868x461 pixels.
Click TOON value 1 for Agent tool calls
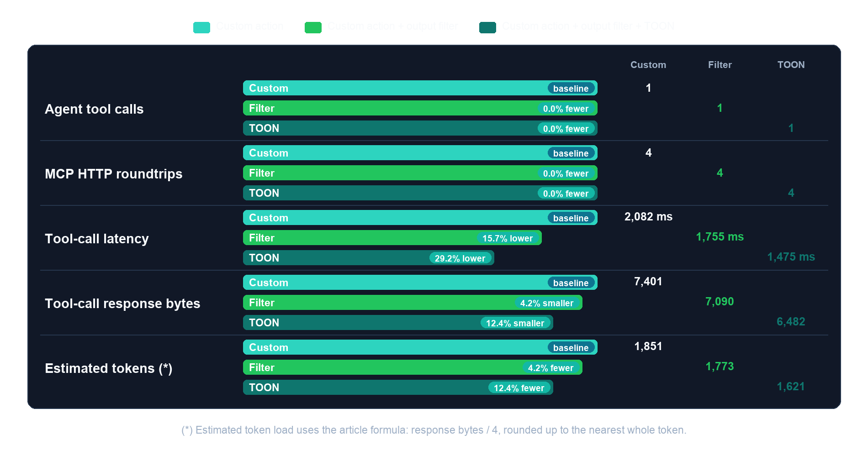(791, 128)
